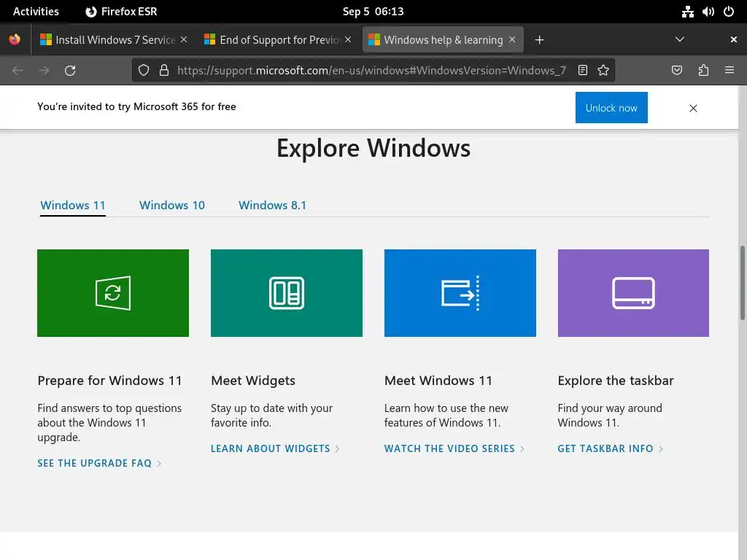Close the End of Support tab
The image size is (747, 560).
[348, 39]
